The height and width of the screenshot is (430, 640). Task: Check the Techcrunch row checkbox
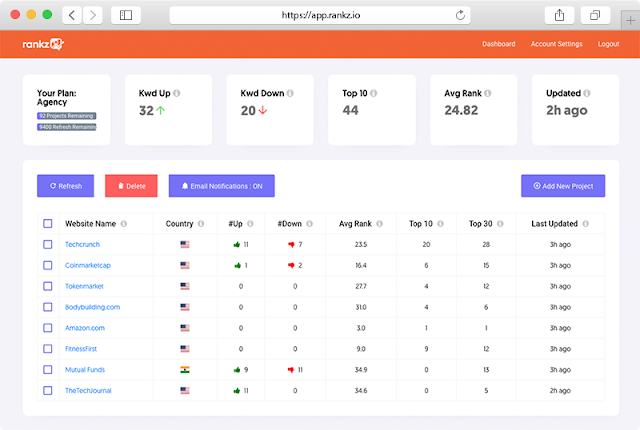tap(48, 244)
